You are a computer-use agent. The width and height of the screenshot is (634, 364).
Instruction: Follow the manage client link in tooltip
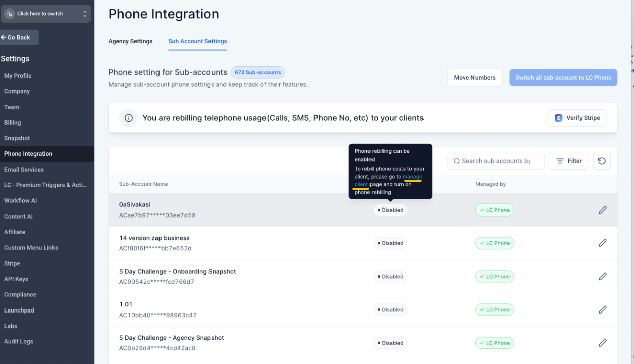coord(389,181)
